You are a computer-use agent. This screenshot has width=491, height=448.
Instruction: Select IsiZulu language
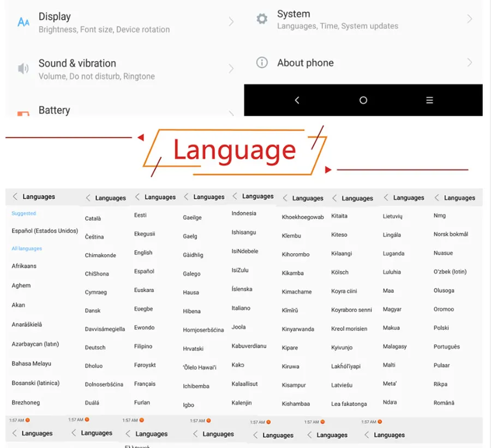tap(240, 270)
